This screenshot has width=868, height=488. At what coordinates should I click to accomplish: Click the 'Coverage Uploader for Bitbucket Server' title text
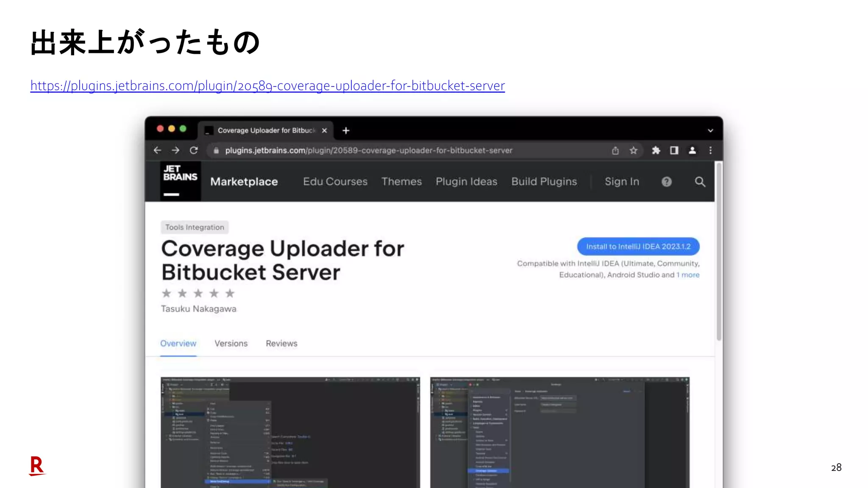point(283,260)
